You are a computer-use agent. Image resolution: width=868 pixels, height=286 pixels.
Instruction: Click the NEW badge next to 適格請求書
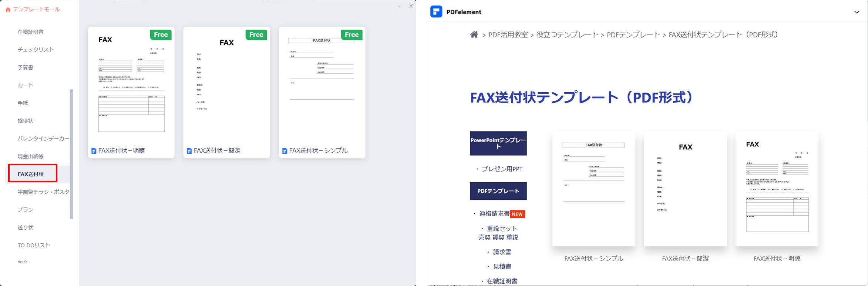(x=517, y=214)
